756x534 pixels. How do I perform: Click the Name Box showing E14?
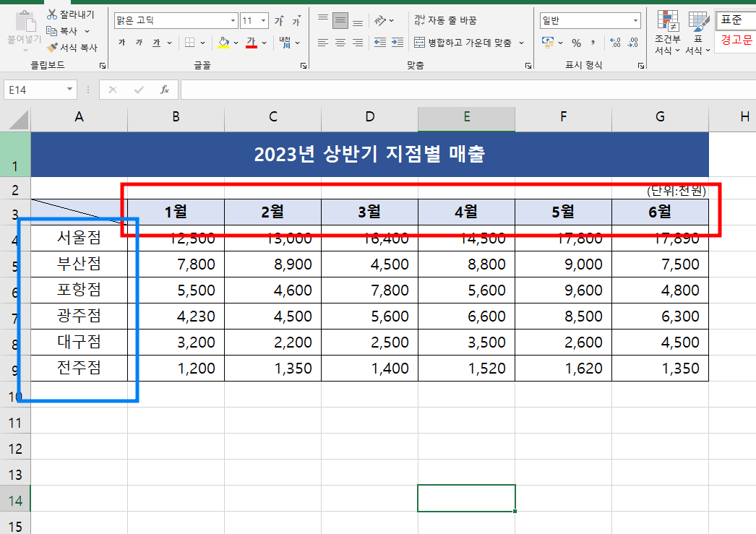click(34, 90)
